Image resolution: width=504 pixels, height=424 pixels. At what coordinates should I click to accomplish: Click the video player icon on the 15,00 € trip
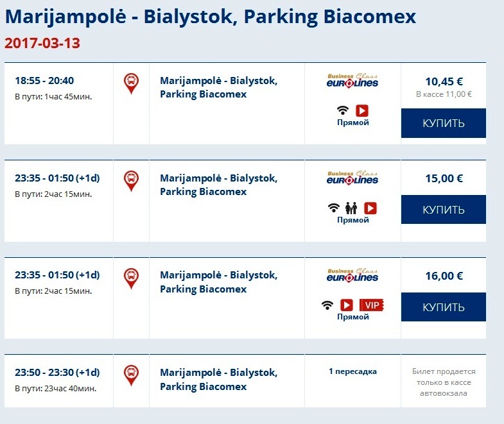(x=370, y=208)
